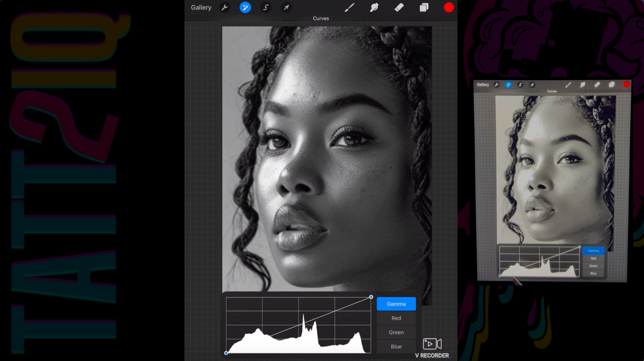
Task: Select the Smudge icon in small preview window
Action: pyautogui.click(x=583, y=85)
